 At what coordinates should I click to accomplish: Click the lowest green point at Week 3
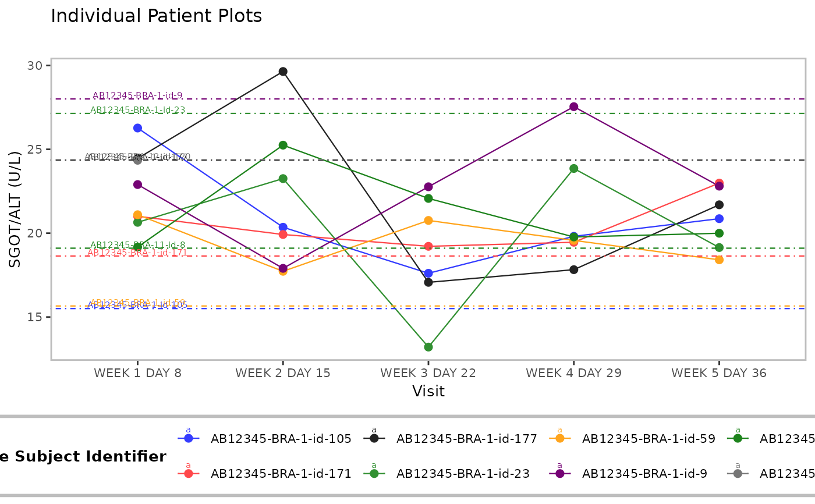(428, 347)
